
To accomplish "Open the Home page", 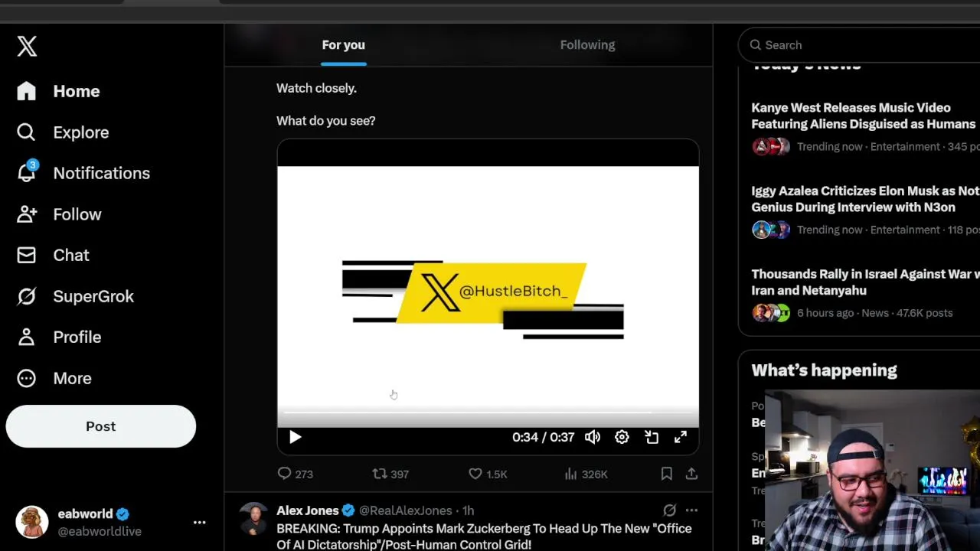I will click(58, 91).
